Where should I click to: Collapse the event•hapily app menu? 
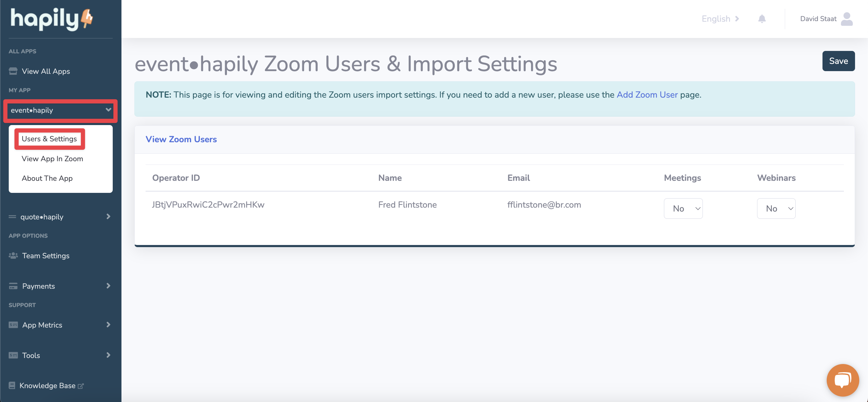tap(108, 110)
